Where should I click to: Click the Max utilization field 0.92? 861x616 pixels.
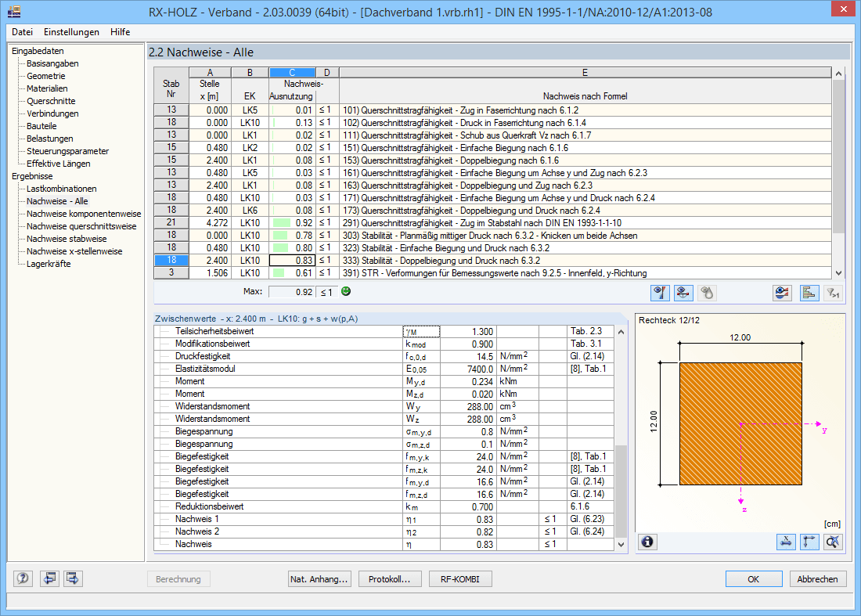(x=292, y=292)
